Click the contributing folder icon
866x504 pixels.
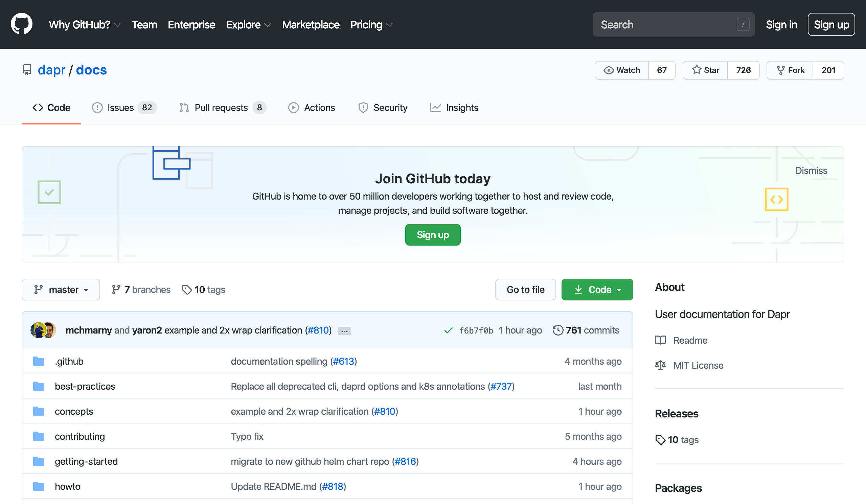point(39,436)
